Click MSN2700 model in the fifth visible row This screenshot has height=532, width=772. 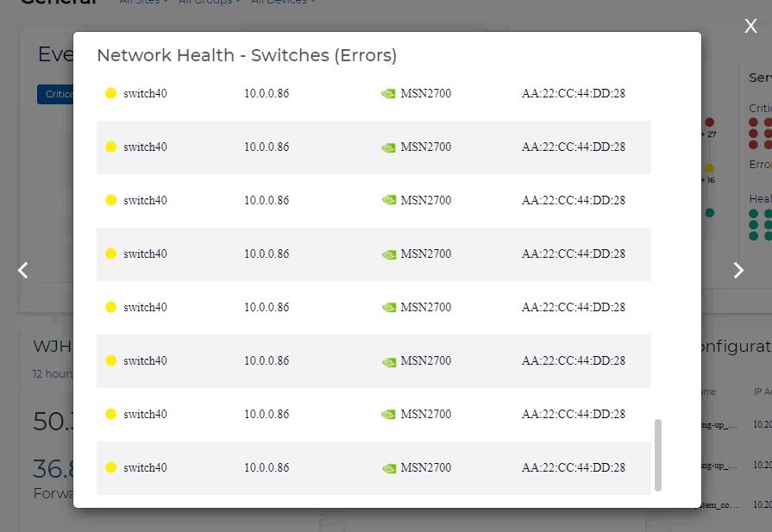(425, 307)
